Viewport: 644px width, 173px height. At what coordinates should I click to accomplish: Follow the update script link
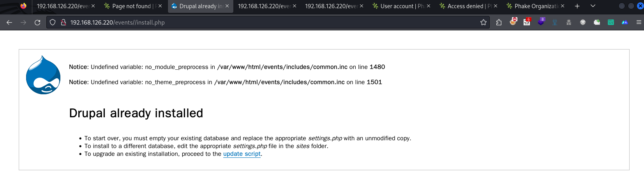pos(242,154)
